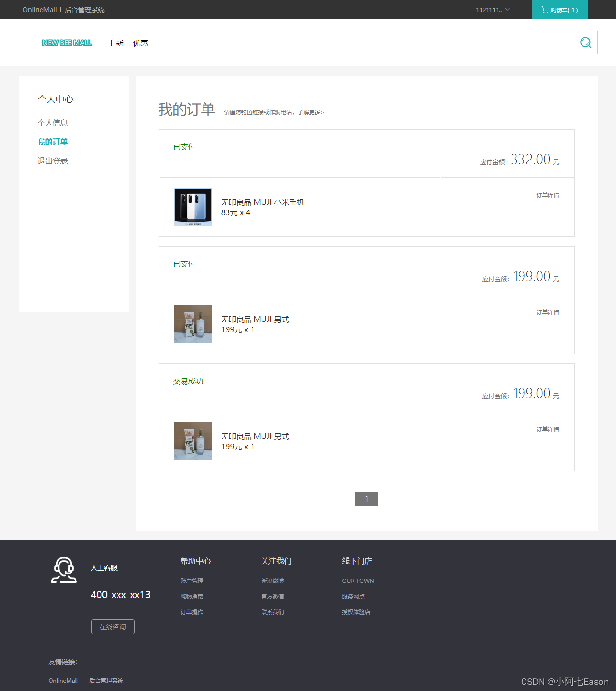Open 订单详情 for the 已支付 199.00 order

point(548,312)
